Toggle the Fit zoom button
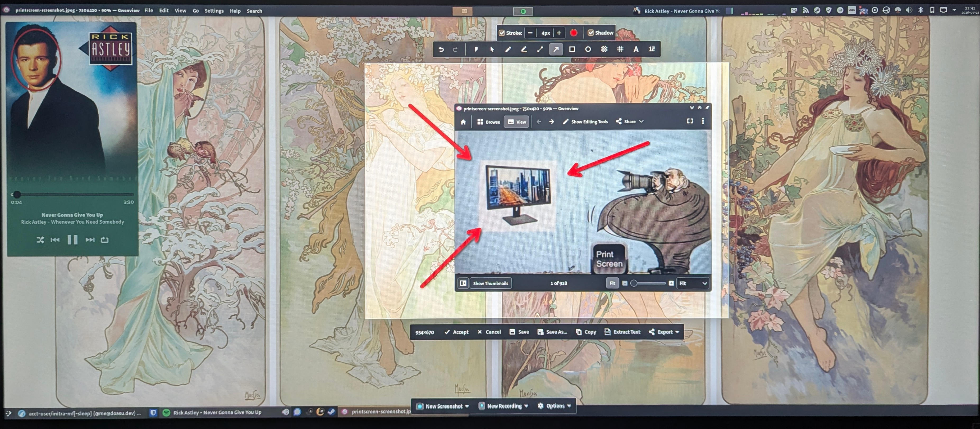 (x=612, y=283)
